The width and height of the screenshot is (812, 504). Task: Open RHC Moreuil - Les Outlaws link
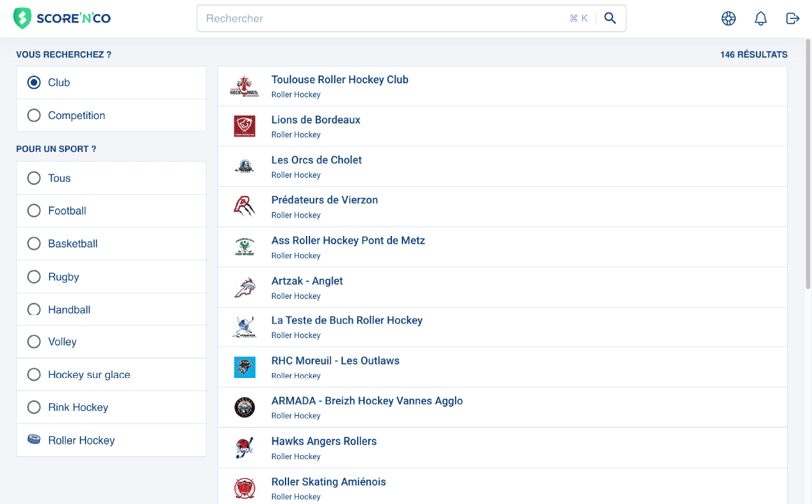[x=335, y=360]
